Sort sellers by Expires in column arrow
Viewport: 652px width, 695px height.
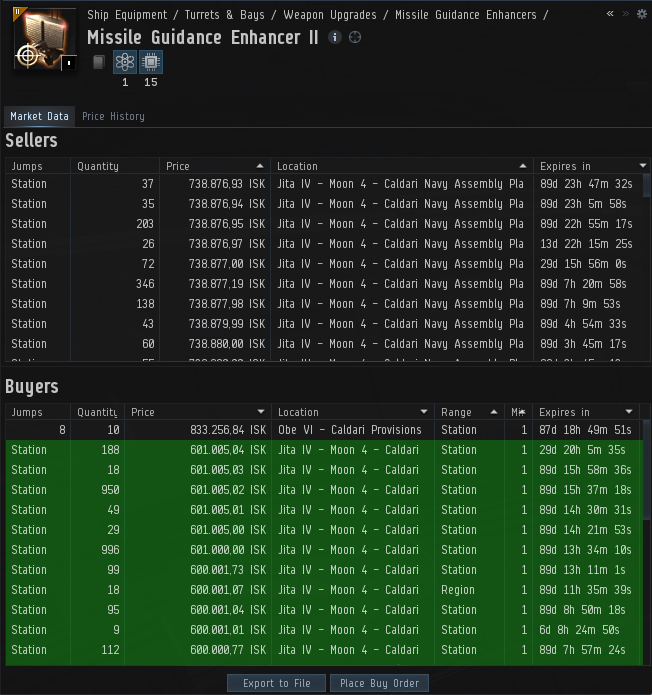pyautogui.click(x=643, y=166)
